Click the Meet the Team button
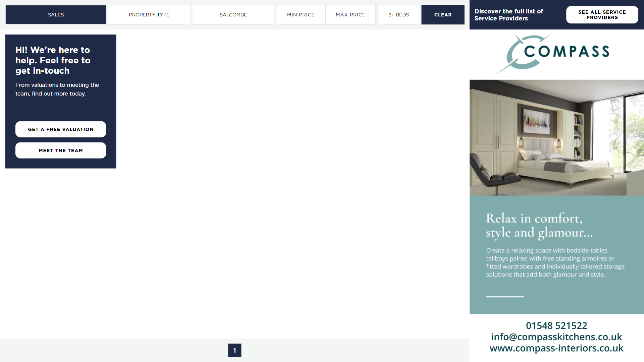Viewport: 644px width, 362px height. tap(61, 150)
